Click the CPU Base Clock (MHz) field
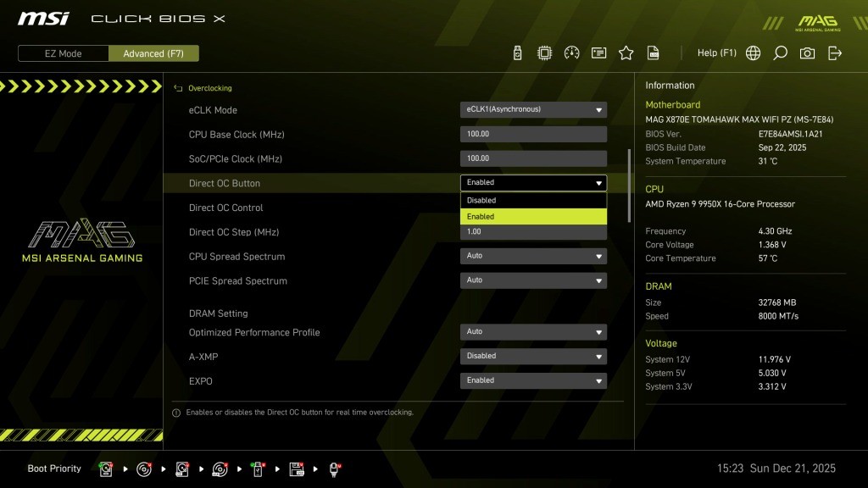This screenshot has height=488, width=868. [x=533, y=134]
